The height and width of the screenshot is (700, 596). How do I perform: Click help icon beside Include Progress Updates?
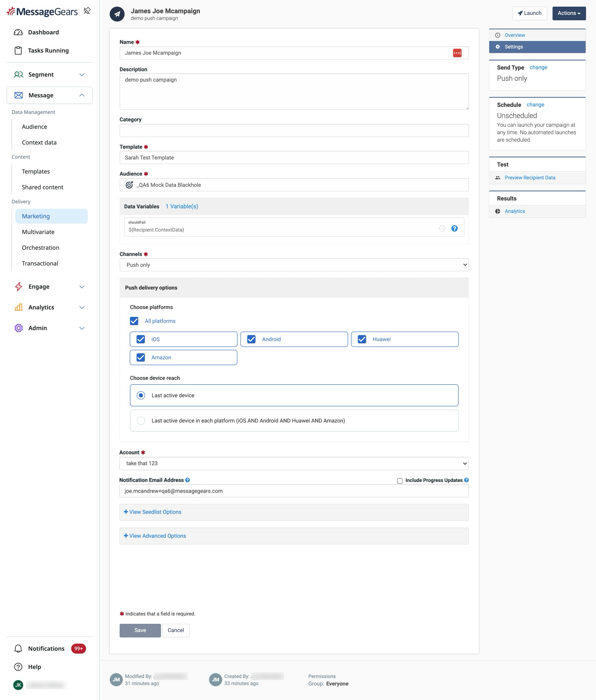466,480
